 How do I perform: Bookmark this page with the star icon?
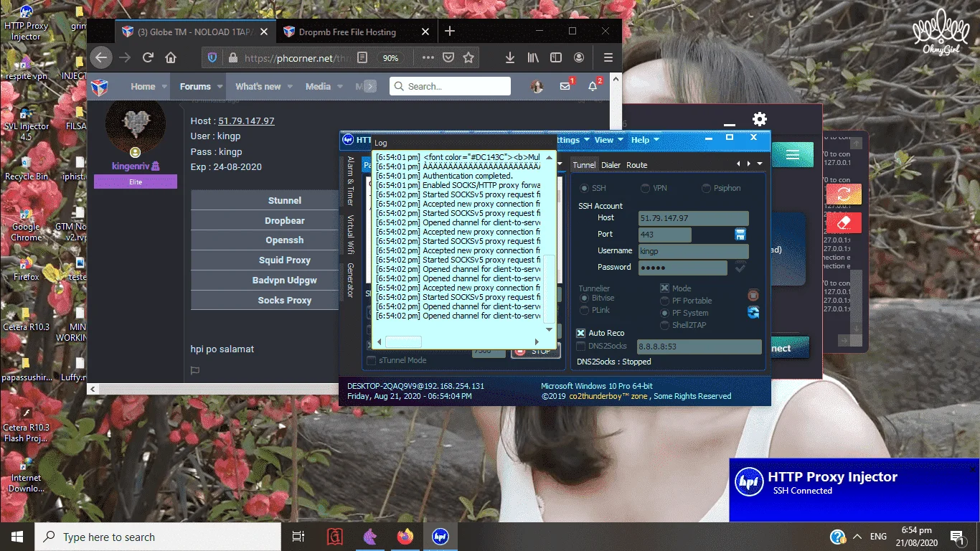tap(468, 58)
